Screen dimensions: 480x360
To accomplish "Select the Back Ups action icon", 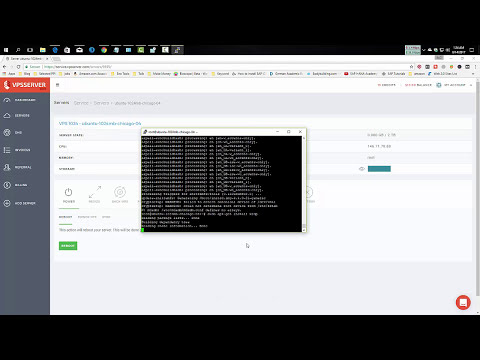I will pyautogui.click(x=120, y=195).
